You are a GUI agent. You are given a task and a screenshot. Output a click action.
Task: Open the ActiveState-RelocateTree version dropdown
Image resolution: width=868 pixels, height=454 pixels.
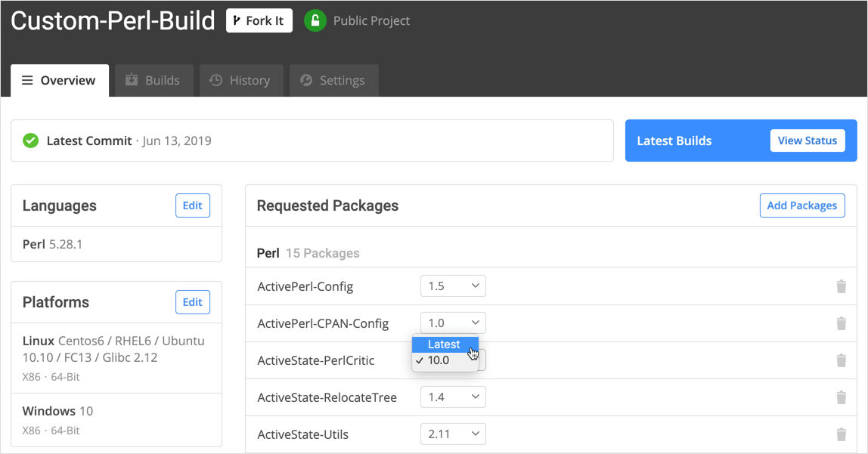point(453,397)
